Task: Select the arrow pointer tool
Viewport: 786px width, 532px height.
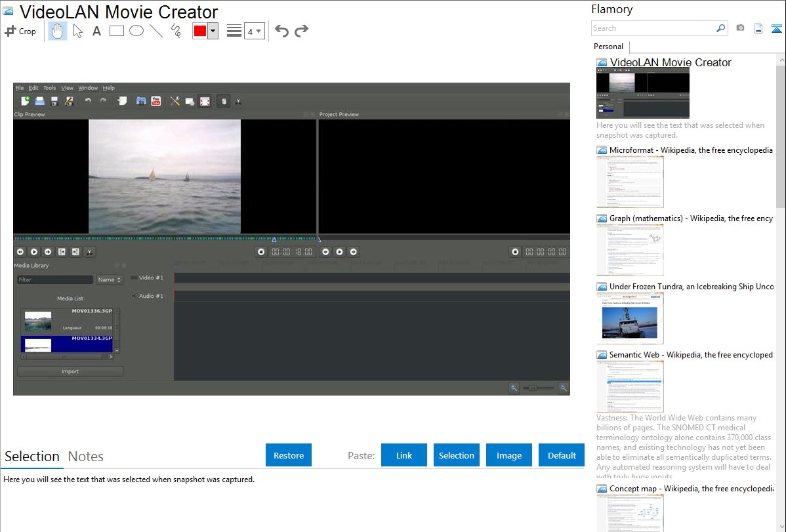Action: point(77,31)
